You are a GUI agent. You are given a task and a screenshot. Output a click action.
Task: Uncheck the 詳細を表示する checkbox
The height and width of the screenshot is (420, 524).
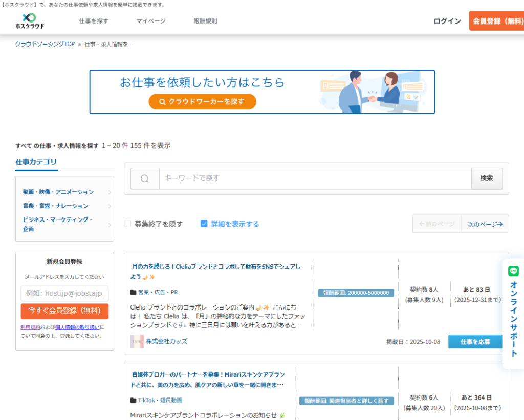click(x=204, y=224)
